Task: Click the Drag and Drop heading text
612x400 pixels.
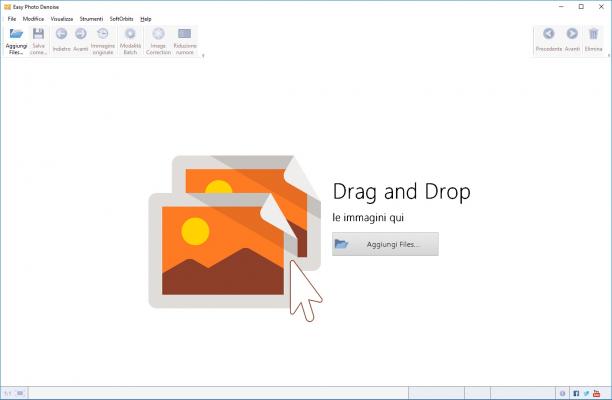Action: click(402, 192)
